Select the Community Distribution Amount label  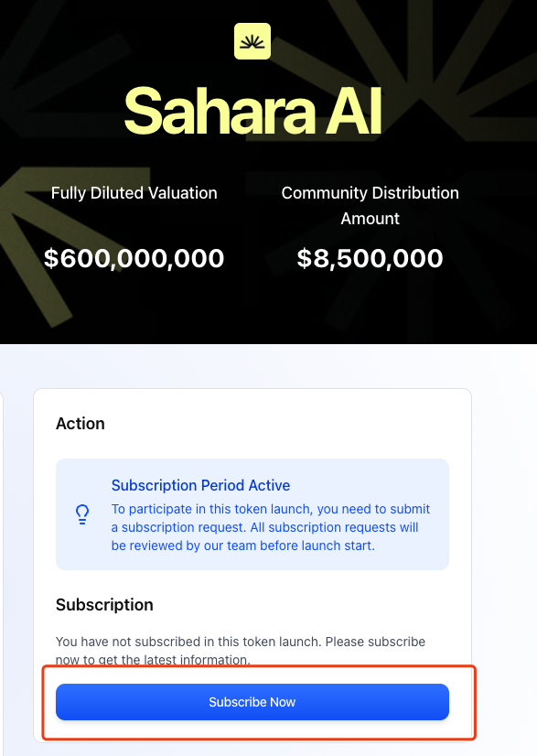370,205
